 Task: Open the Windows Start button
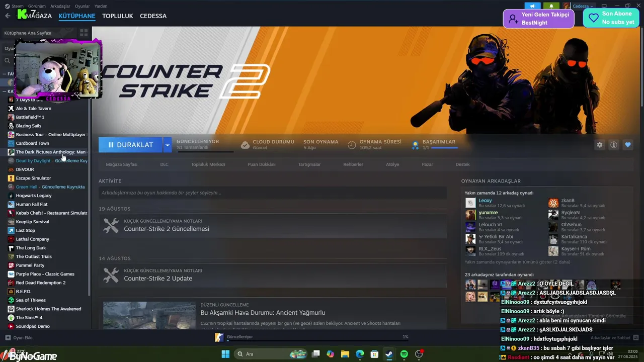pyautogui.click(x=225, y=354)
